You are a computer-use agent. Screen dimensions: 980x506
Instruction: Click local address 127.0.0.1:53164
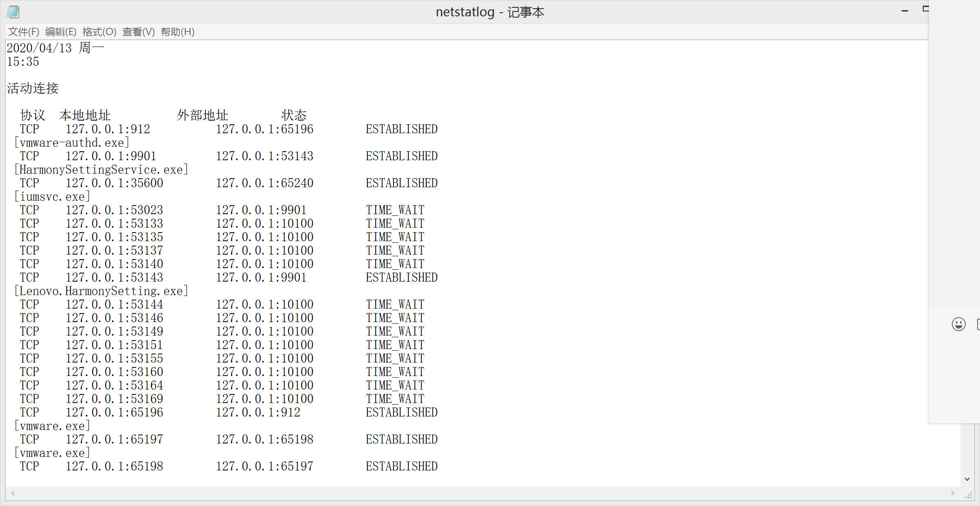(114, 385)
